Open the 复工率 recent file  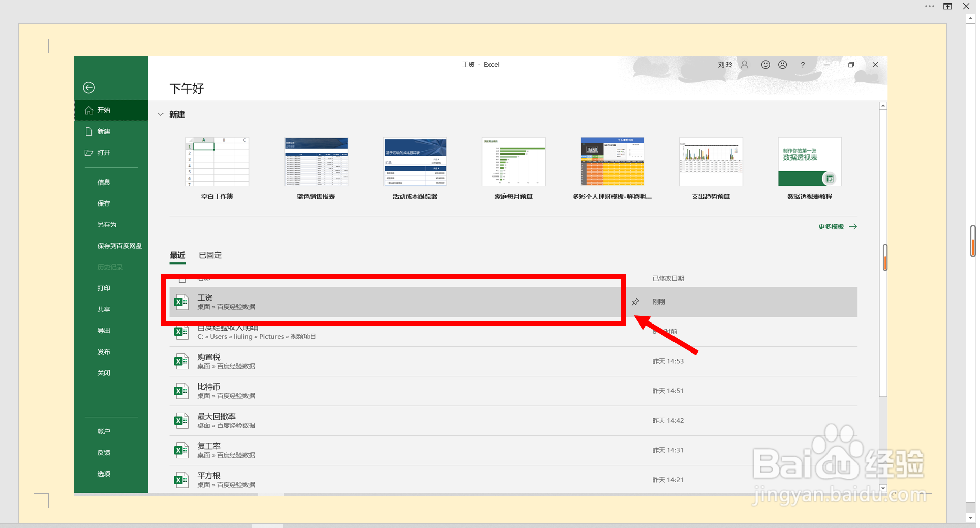(x=513, y=451)
